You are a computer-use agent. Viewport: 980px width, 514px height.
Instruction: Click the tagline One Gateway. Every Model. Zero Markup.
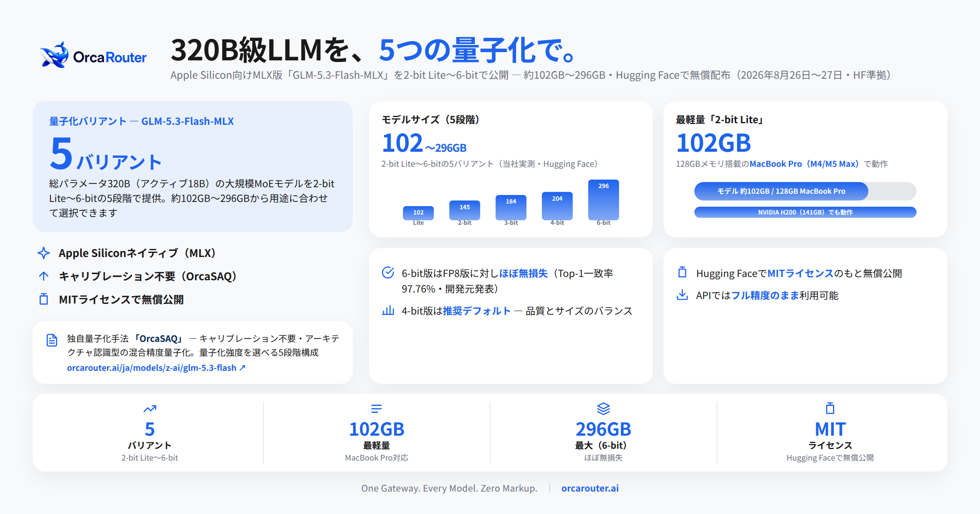click(449, 488)
